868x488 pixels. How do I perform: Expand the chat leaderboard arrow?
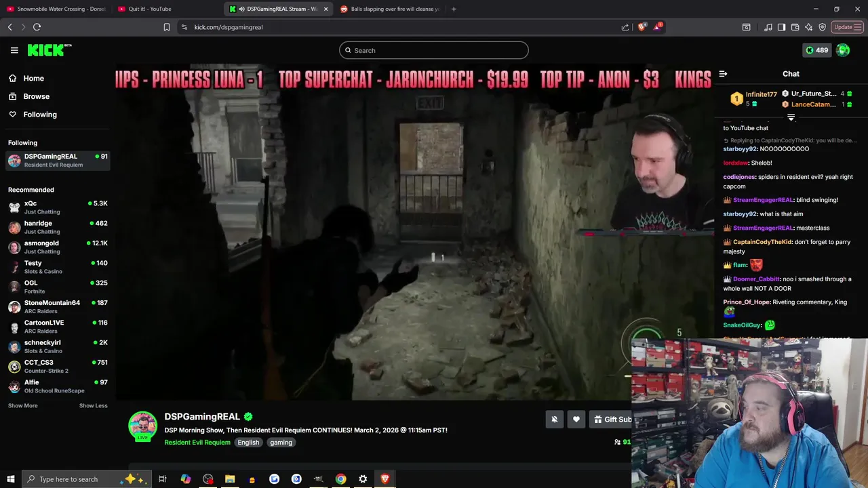791,118
